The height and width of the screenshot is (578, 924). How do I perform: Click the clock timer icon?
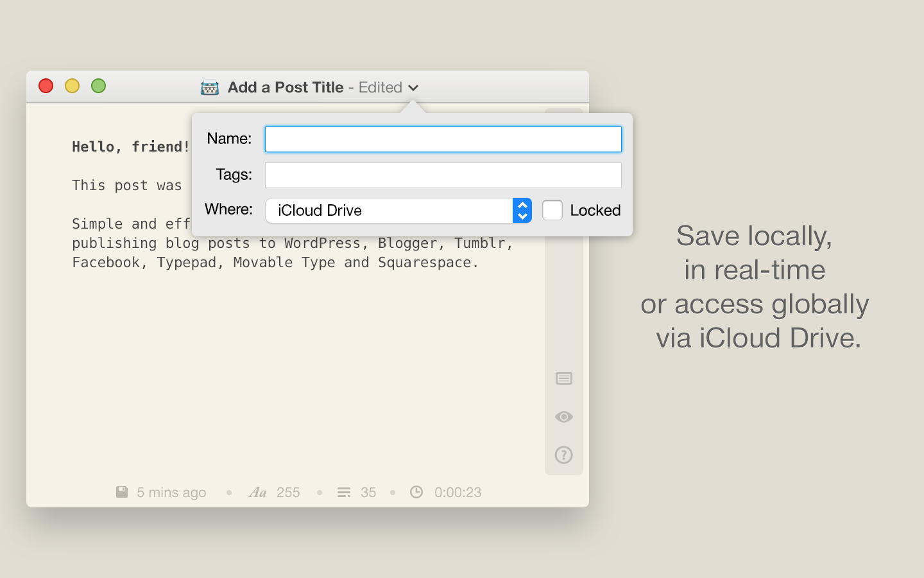click(416, 492)
